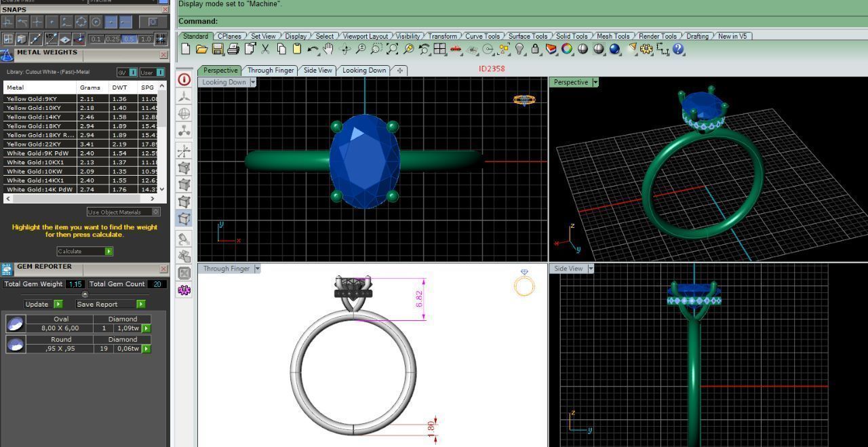Click the Update button
This screenshot has height=447, width=868.
(43, 305)
